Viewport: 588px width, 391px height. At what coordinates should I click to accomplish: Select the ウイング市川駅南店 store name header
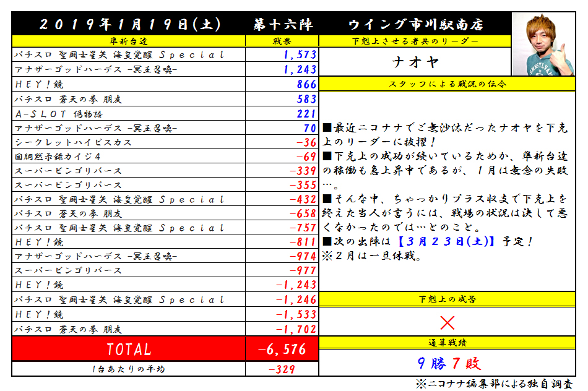(x=415, y=25)
